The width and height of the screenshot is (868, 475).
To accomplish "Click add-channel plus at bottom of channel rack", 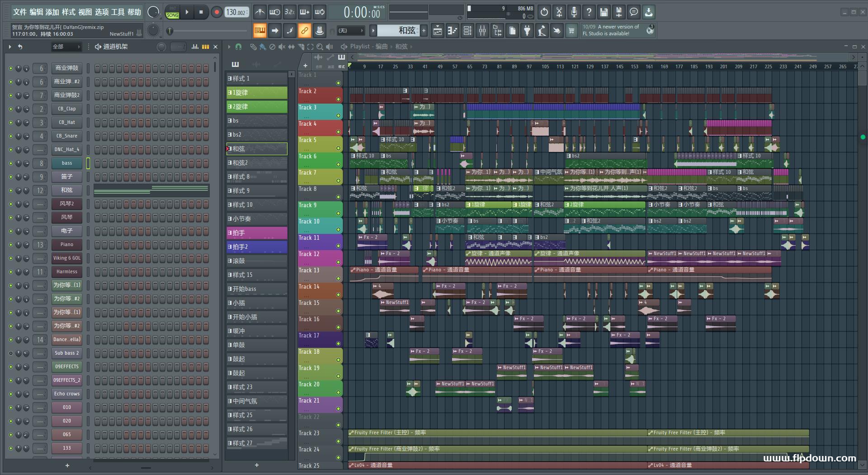I will [x=67, y=465].
